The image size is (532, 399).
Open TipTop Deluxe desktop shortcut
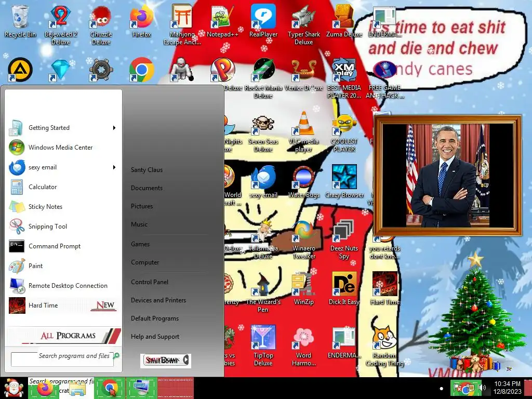coord(263,345)
